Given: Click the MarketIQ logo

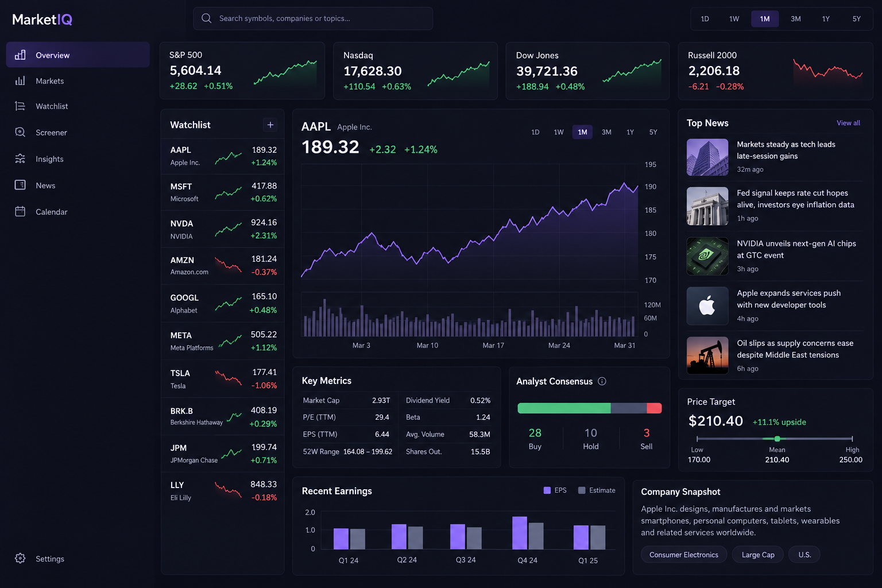Looking at the screenshot, I should click(x=42, y=20).
